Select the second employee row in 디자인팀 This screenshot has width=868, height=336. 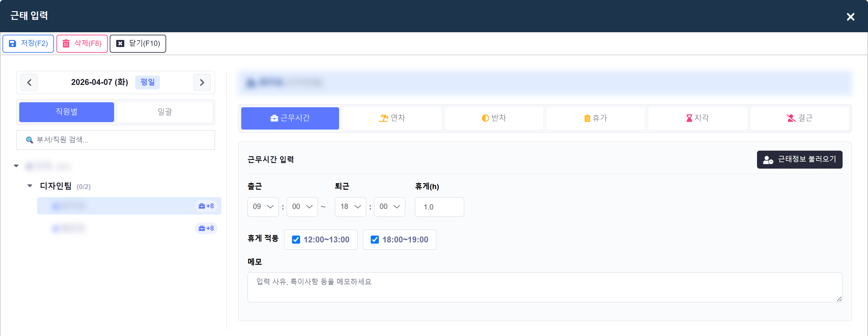pos(129,228)
